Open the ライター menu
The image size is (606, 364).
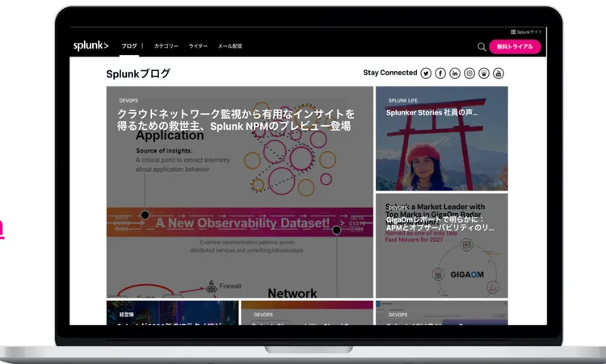tap(198, 46)
